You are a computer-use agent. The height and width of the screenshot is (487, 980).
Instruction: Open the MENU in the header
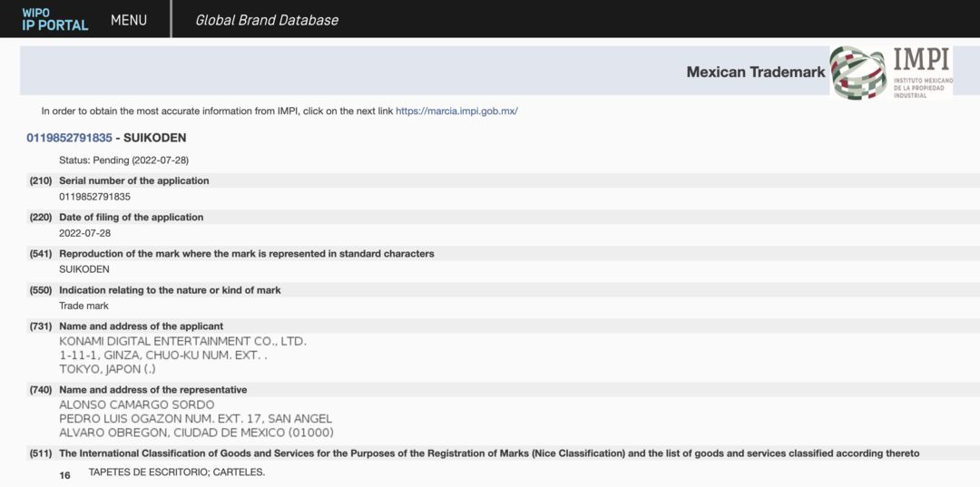[129, 20]
